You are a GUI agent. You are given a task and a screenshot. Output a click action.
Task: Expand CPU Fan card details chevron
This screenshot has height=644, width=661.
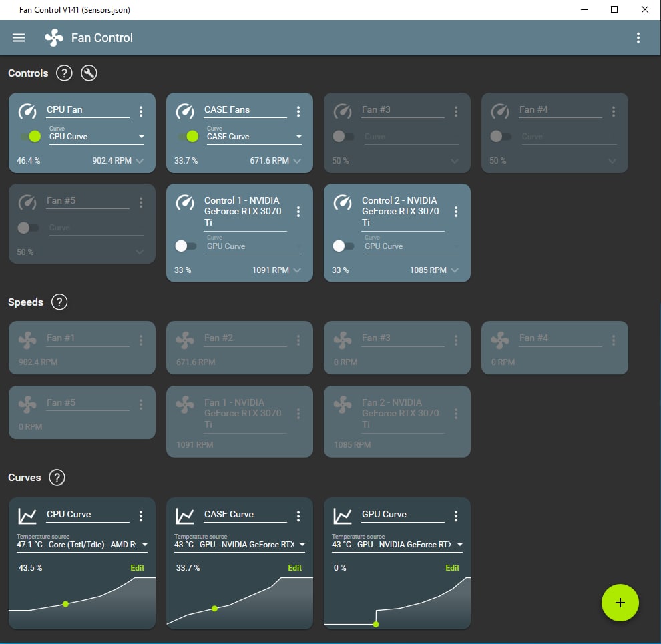[x=140, y=161]
